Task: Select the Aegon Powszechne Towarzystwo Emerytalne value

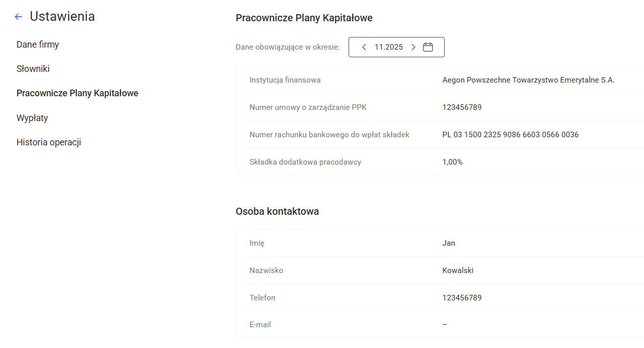Action: coord(528,80)
